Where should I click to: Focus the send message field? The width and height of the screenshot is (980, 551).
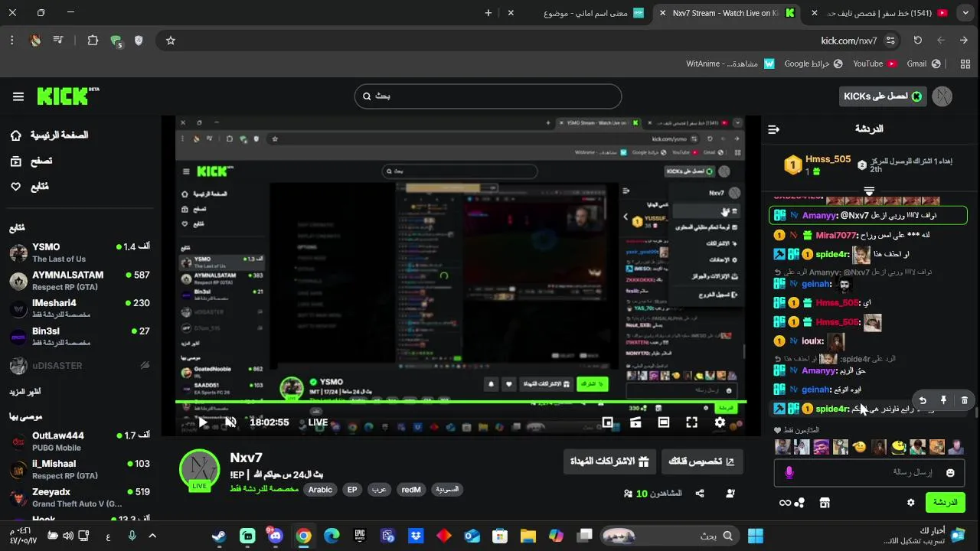coord(869,473)
